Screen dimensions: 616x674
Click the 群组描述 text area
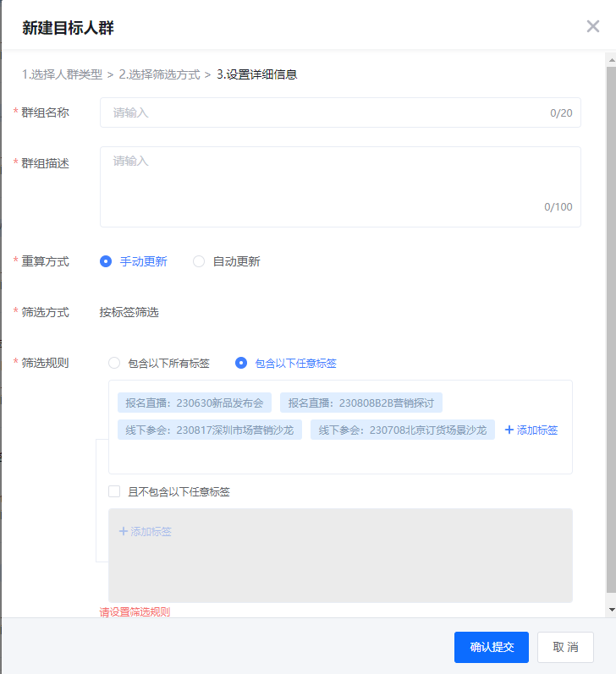tap(340, 187)
